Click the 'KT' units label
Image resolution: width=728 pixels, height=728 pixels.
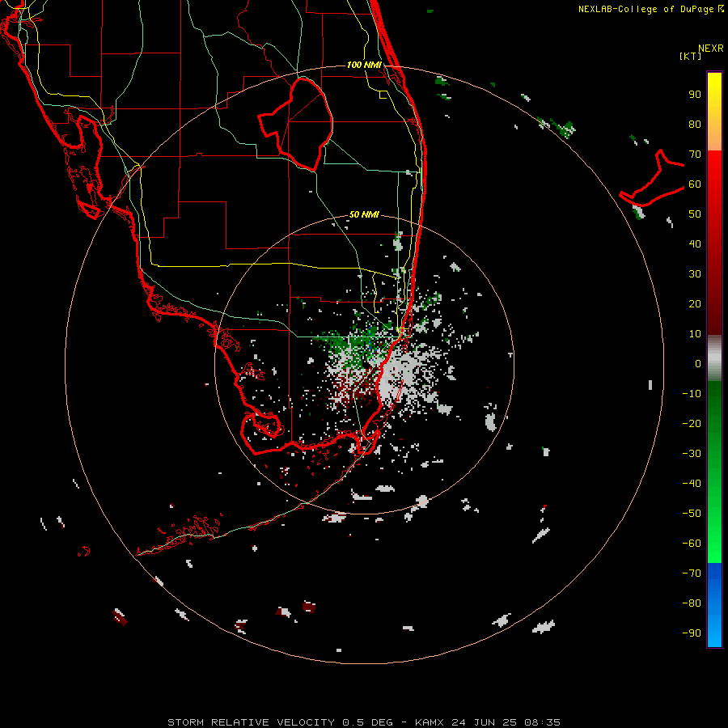(x=691, y=56)
